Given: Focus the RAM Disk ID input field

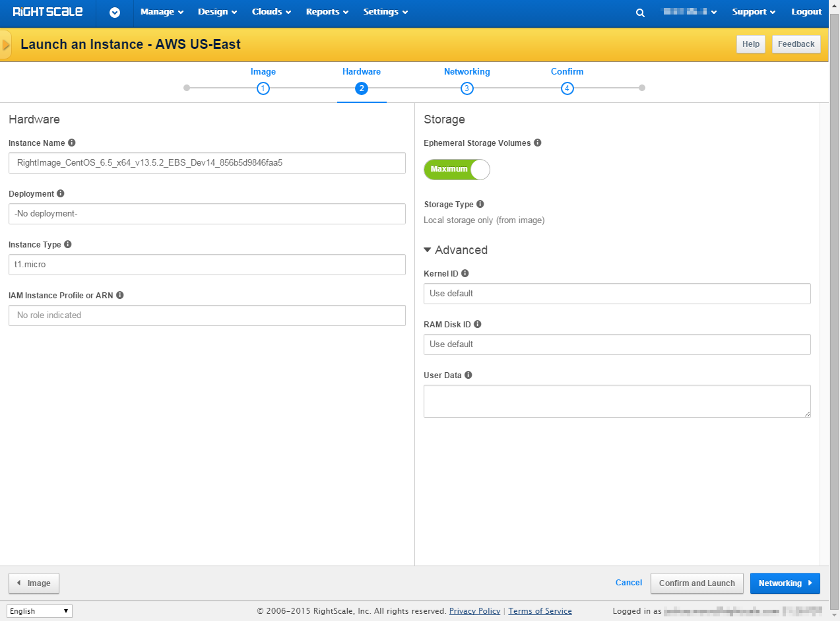Looking at the screenshot, I should pyautogui.click(x=617, y=344).
